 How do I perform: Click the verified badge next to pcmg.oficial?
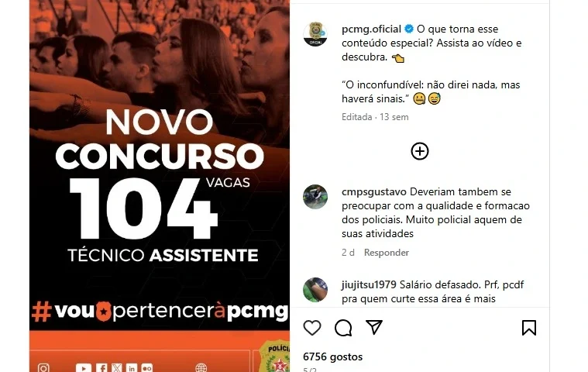pyautogui.click(x=409, y=29)
